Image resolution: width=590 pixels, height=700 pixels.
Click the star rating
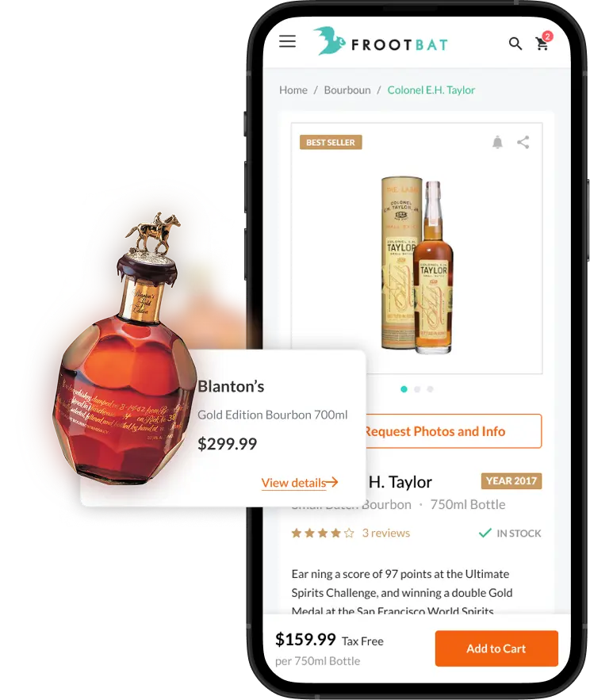pyautogui.click(x=323, y=533)
